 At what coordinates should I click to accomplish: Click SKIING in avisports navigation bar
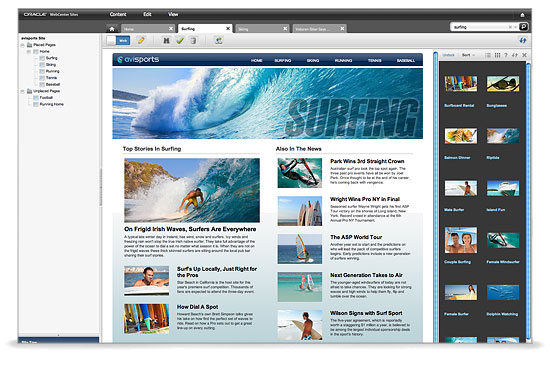(x=313, y=60)
